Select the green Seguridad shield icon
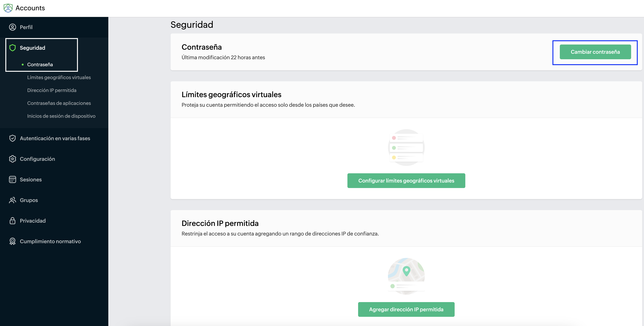Image resolution: width=644 pixels, height=326 pixels. [13, 48]
